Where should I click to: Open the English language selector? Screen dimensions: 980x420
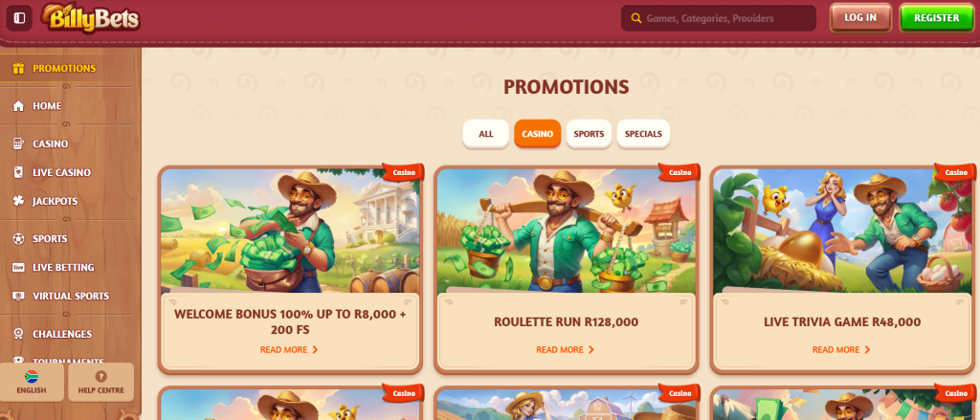coord(32,383)
